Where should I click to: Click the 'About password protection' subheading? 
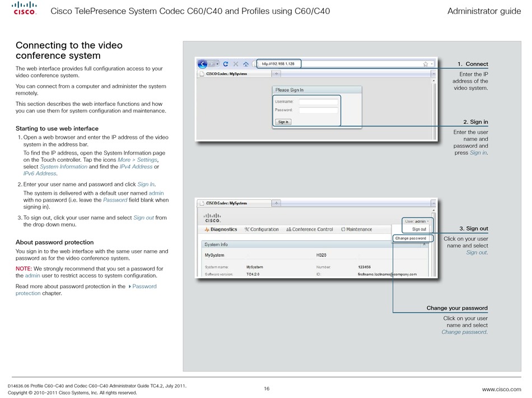pyautogui.click(x=55, y=242)
